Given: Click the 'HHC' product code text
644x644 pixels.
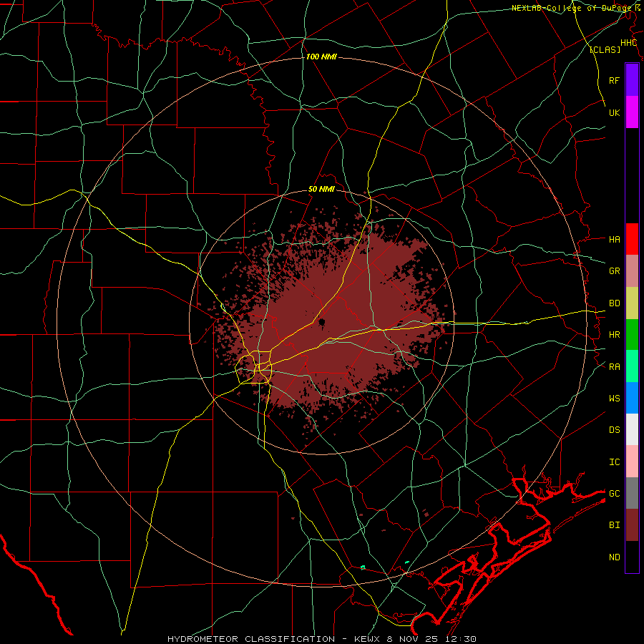Looking at the screenshot, I should [x=628, y=43].
